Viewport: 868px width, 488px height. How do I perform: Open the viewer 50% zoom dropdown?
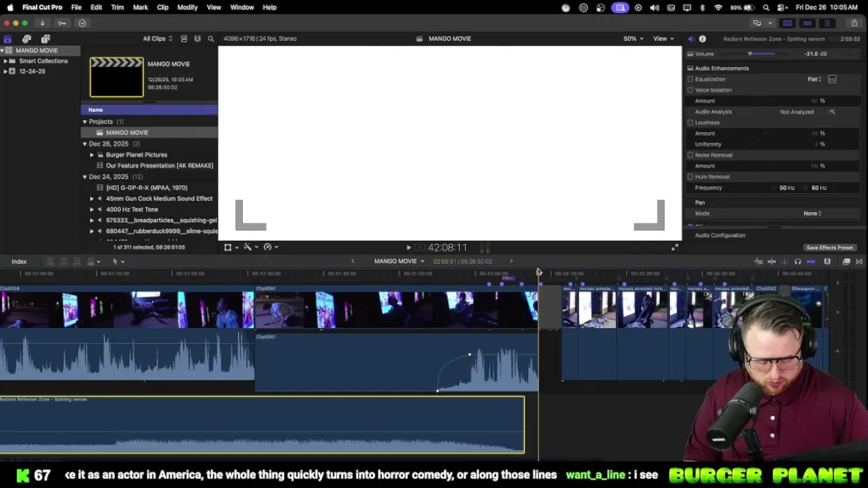(x=633, y=39)
